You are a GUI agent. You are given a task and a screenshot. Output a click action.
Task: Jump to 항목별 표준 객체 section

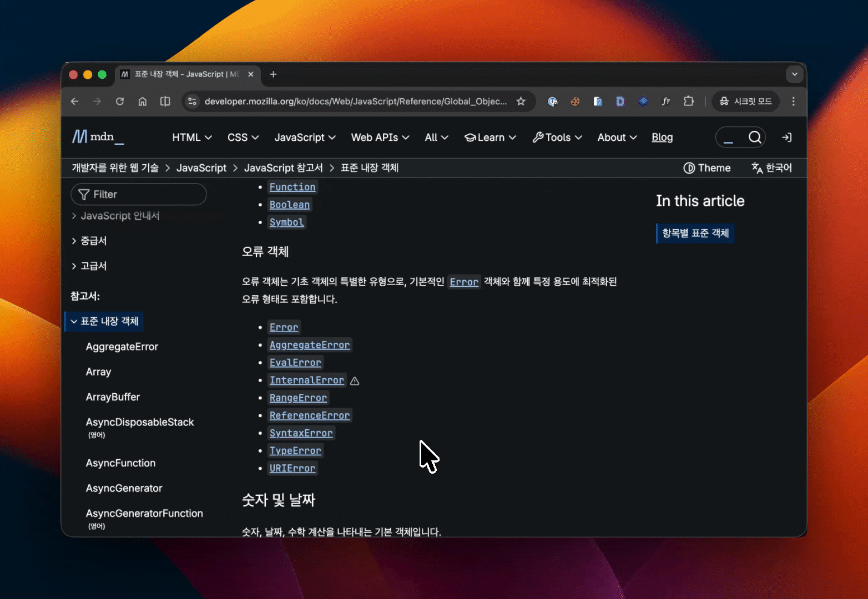coord(695,233)
